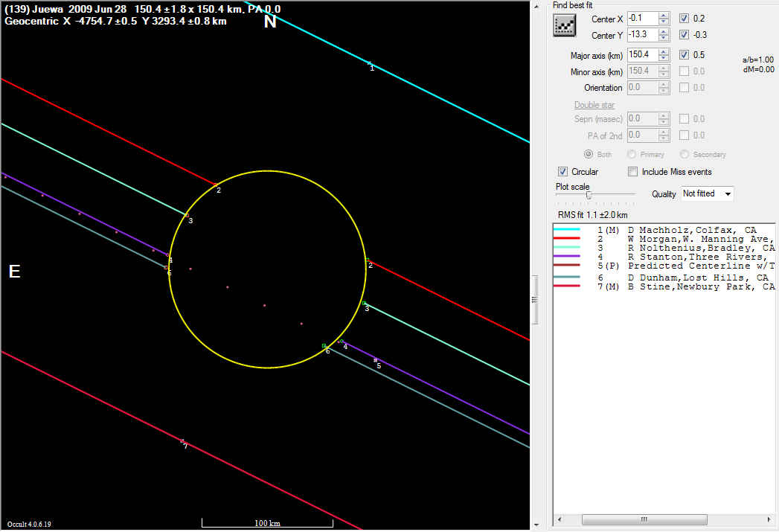Toggle the Sepn (masec) fit checkbox
The width and height of the screenshot is (779, 532).
pos(684,119)
